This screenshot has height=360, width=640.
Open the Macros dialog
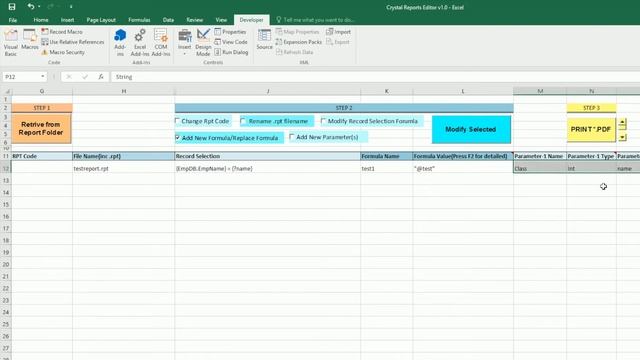[x=30, y=40]
